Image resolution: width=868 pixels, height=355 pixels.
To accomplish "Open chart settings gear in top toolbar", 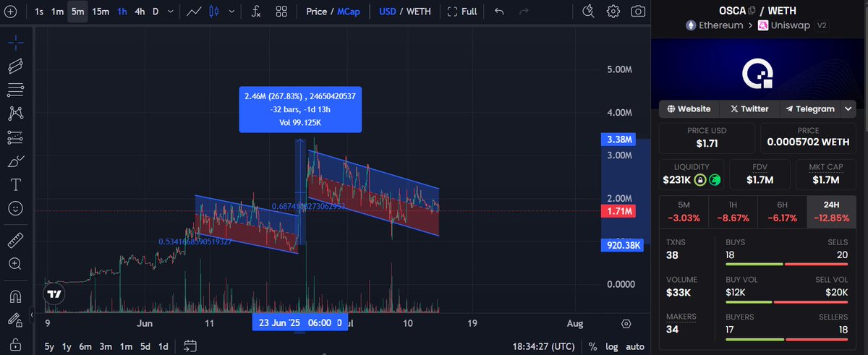I will [613, 12].
